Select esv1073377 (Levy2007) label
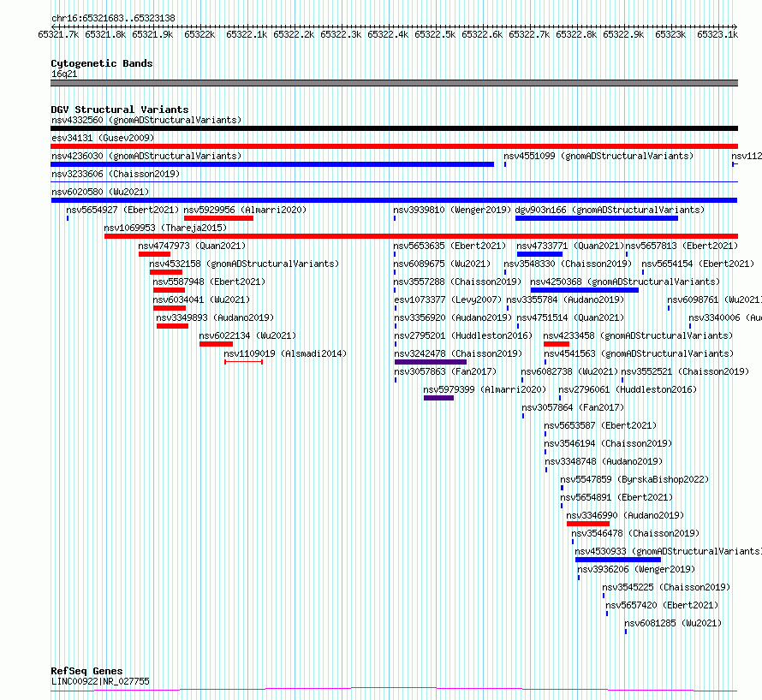This screenshot has height=700, width=762. (x=448, y=300)
